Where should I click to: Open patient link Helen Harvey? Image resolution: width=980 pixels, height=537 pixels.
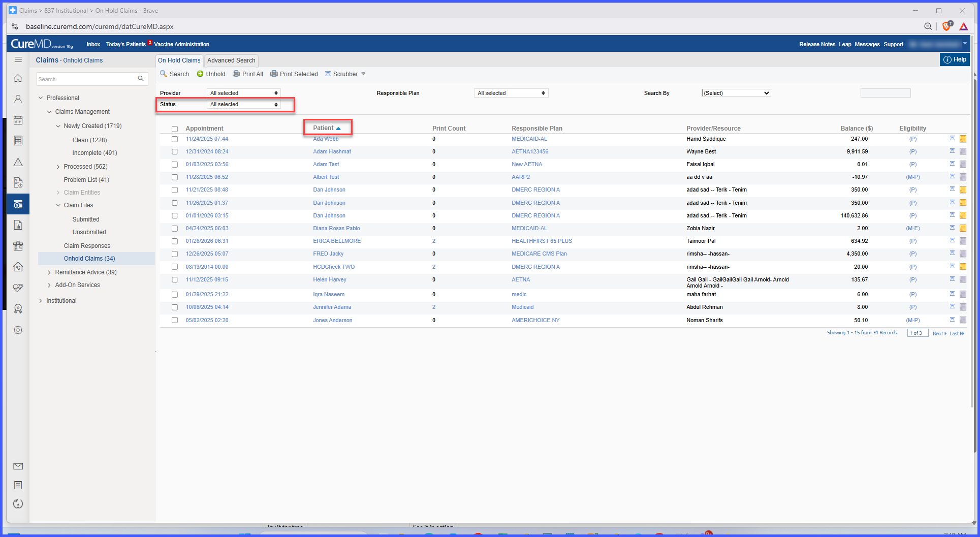(x=330, y=279)
